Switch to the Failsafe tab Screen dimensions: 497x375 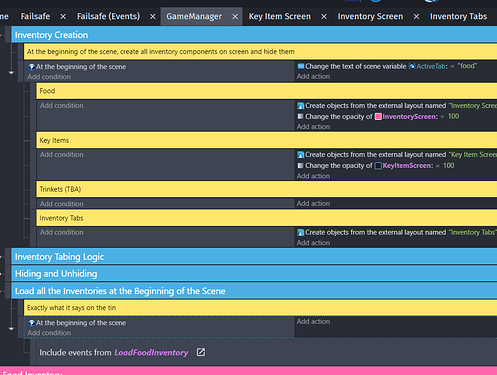(x=35, y=16)
